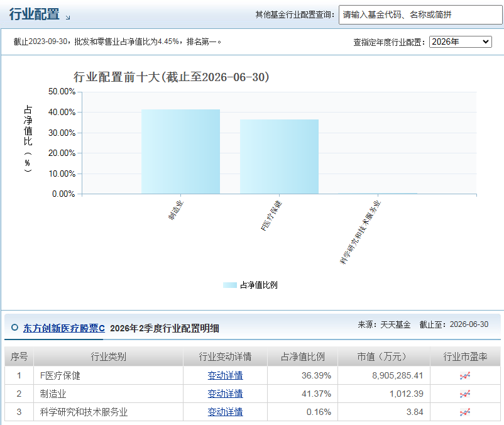Select the 41.37% cell value
The image size is (504, 425).
point(316,394)
